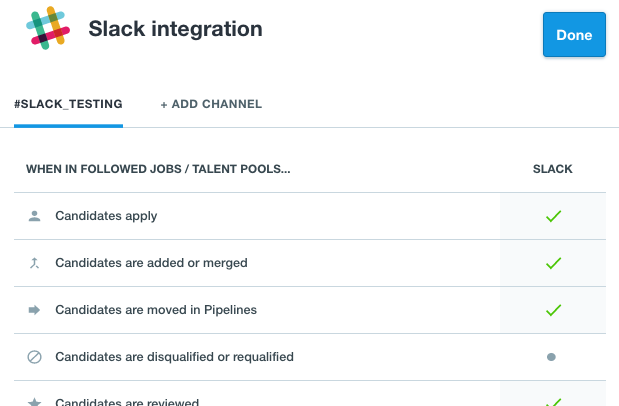Screen dimensions: 619x406
Task: Open the + ADD CHANNEL tab
Action: 211,104
